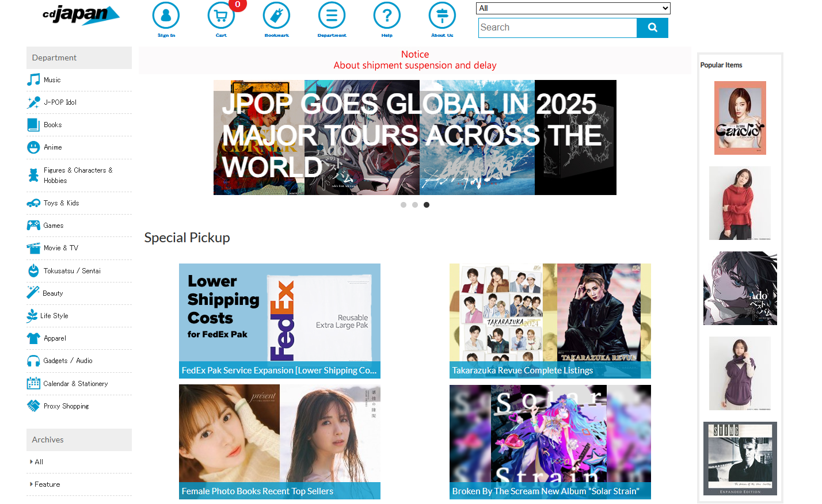Open the All search category dropdown
This screenshot has height=504, width=822.
click(x=573, y=8)
